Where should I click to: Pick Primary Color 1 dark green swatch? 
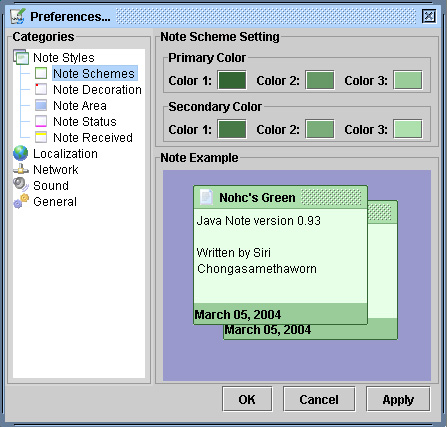click(x=232, y=80)
